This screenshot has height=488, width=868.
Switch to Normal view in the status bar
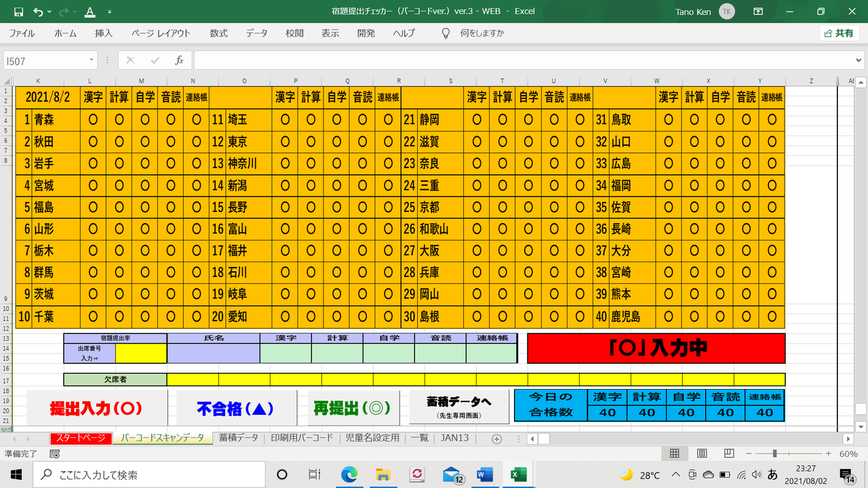point(675,453)
